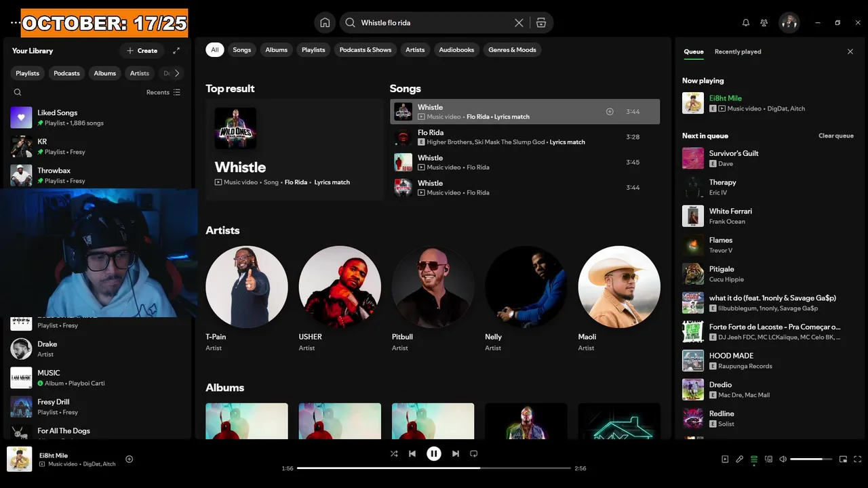Open the notifications bell

click(x=746, y=22)
